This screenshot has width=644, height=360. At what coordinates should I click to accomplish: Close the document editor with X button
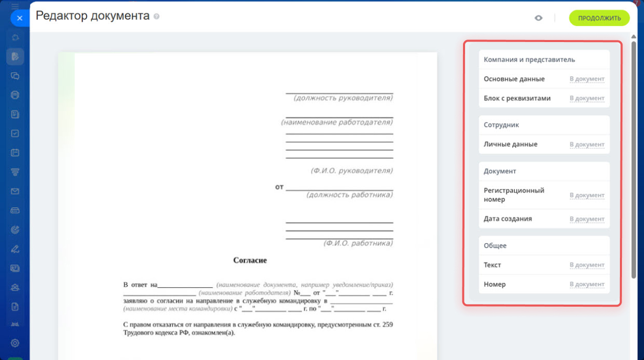(19, 18)
